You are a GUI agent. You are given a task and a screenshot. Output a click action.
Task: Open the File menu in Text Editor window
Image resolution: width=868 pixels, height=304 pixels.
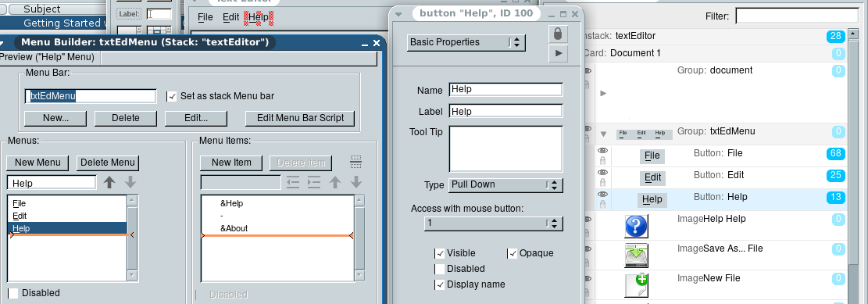coord(205,17)
